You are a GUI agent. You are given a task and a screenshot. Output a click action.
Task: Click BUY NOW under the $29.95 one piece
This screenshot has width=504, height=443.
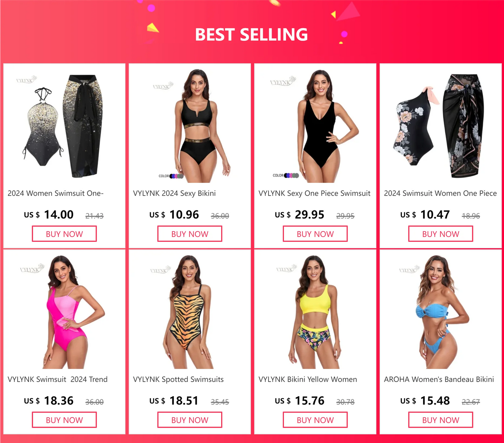[315, 234]
